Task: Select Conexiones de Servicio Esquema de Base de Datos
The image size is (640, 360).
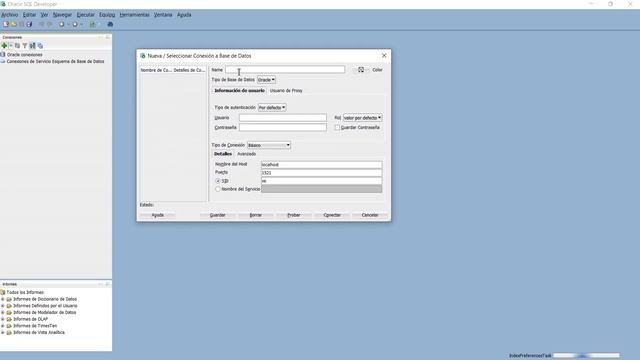Action: point(55,61)
